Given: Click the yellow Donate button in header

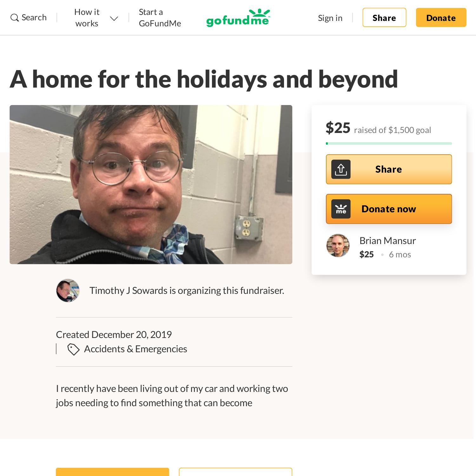Looking at the screenshot, I should click(441, 17).
